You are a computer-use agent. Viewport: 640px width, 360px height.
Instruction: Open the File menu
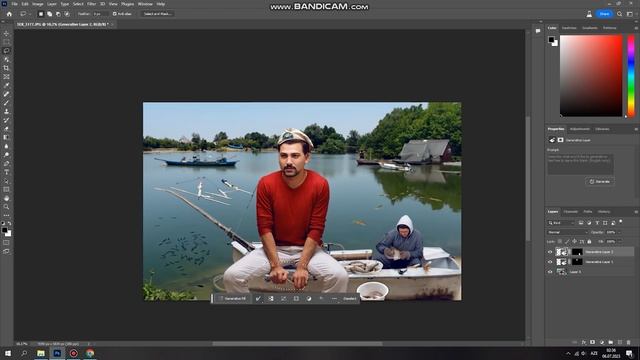pos(14,4)
